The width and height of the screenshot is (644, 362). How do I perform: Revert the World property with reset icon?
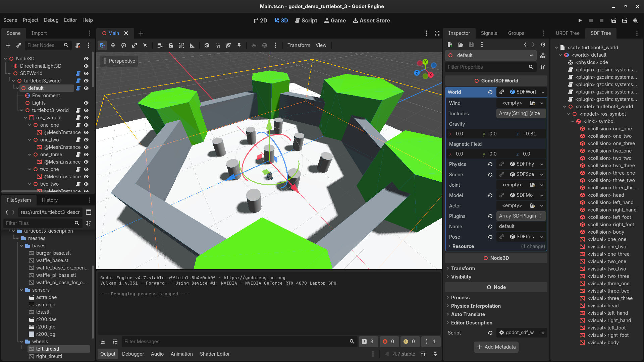(x=490, y=92)
